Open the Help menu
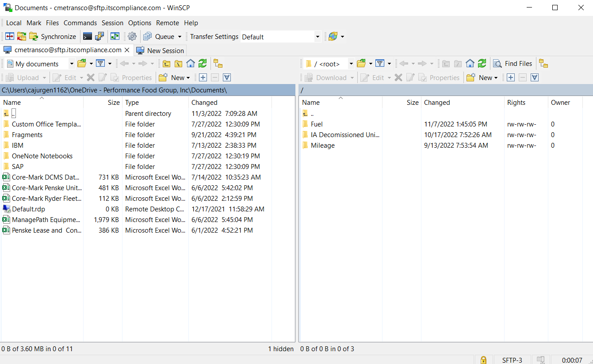The height and width of the screenshot is (364, 593). (x=191, y=23)
